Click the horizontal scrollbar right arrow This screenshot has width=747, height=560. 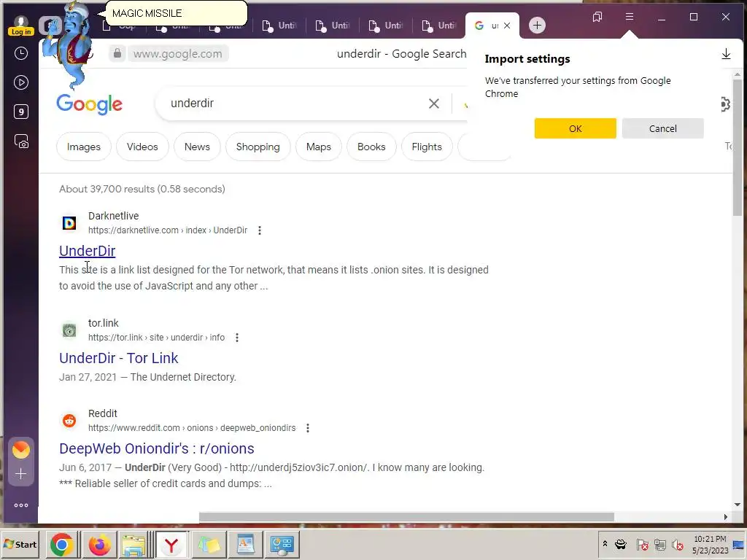click(x=726, y=517)
